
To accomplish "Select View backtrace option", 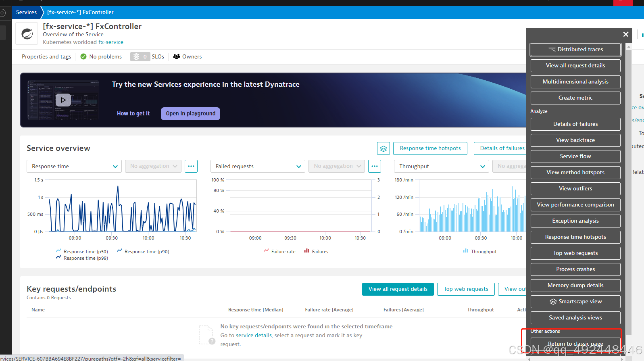I will (x=575, y=140).
